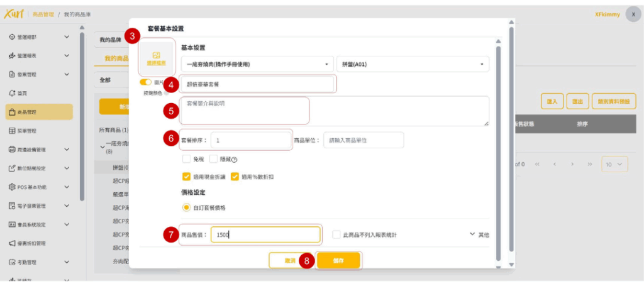This screenshot has width=644, height=286.
Task: Click the POS基本功能 gear icon
Action: coord(12,187)
